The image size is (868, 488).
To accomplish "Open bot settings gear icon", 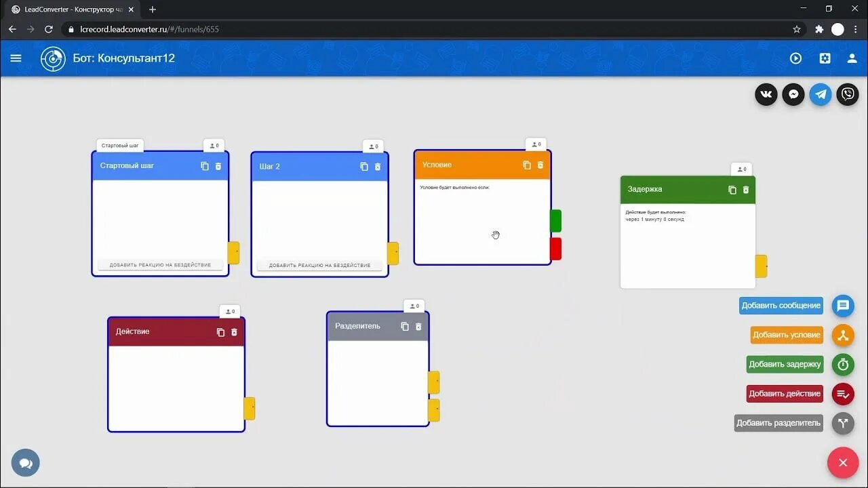I will coord(825,58).
